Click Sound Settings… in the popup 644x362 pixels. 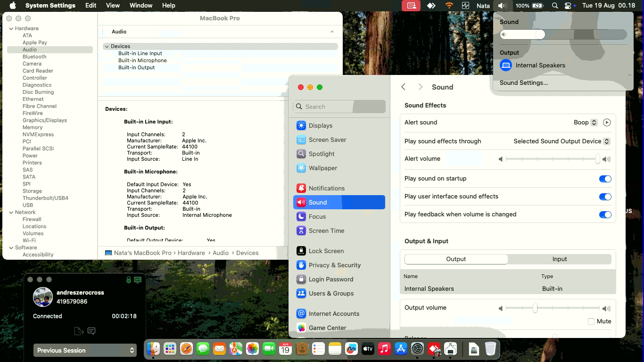click(523, 83)
